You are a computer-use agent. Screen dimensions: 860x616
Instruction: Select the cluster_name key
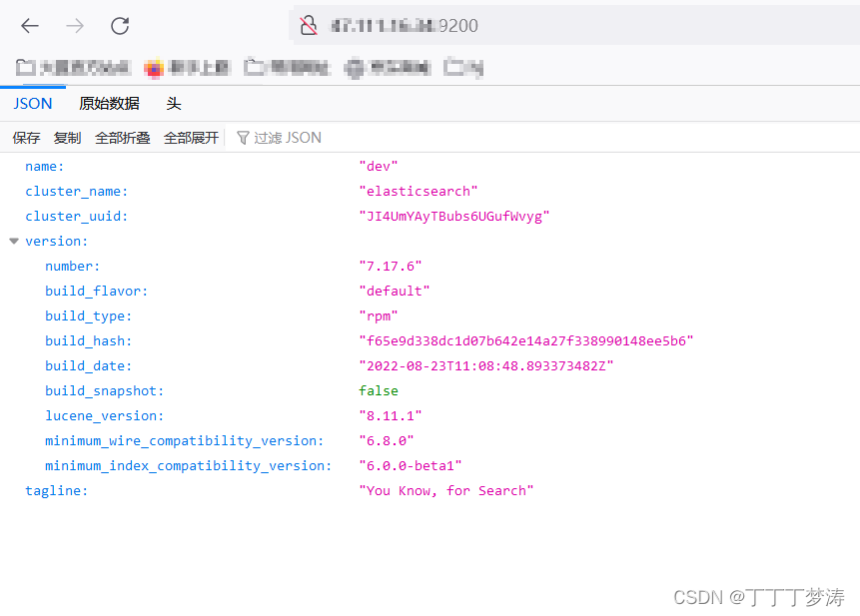click(76, 192)
